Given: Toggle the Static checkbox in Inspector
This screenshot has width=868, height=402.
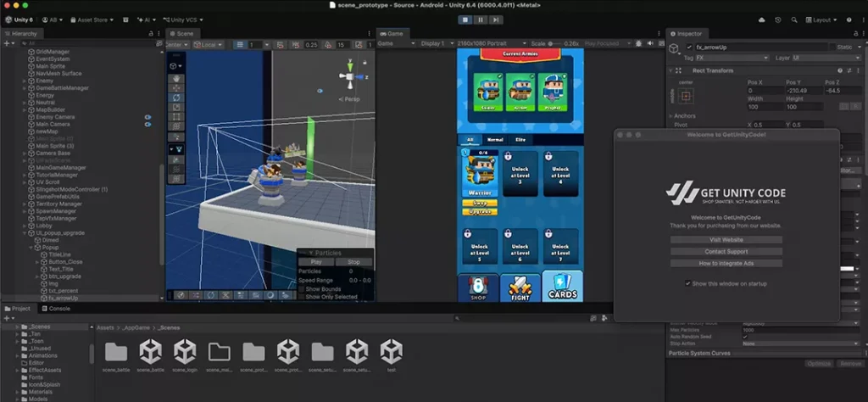Looking at the screenshot, I should (832, 47).
